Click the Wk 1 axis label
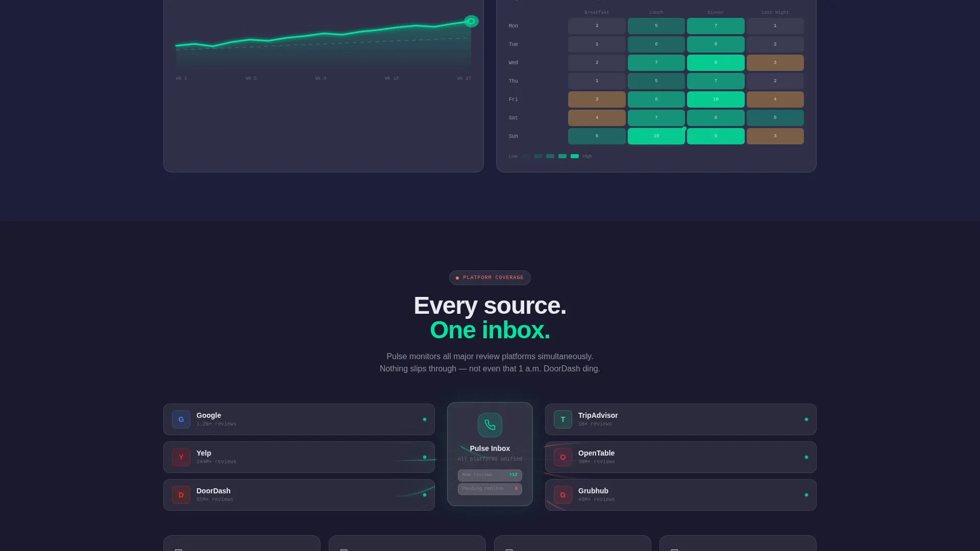 click(x=181, y=78)
